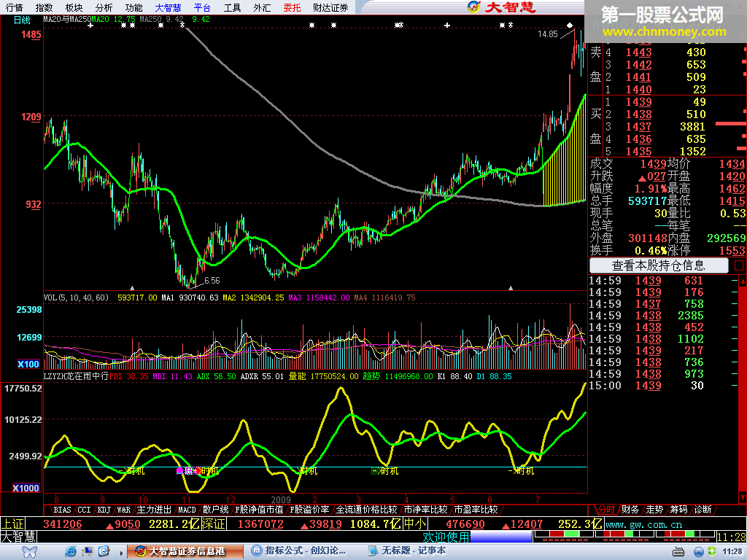This screenshot has width=747, height=560.
Task: Open the 指数 menu
Action: tap(44, 7)
